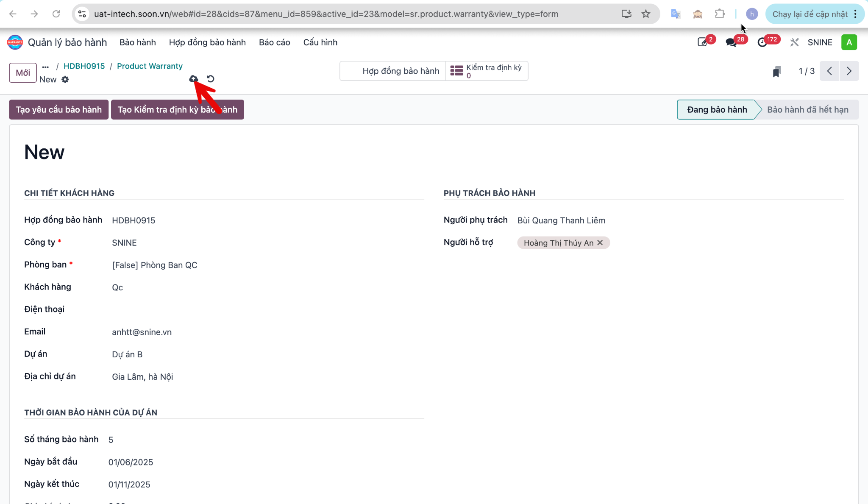
Task: Go to previous record arrow
Action: coord(829,71)
